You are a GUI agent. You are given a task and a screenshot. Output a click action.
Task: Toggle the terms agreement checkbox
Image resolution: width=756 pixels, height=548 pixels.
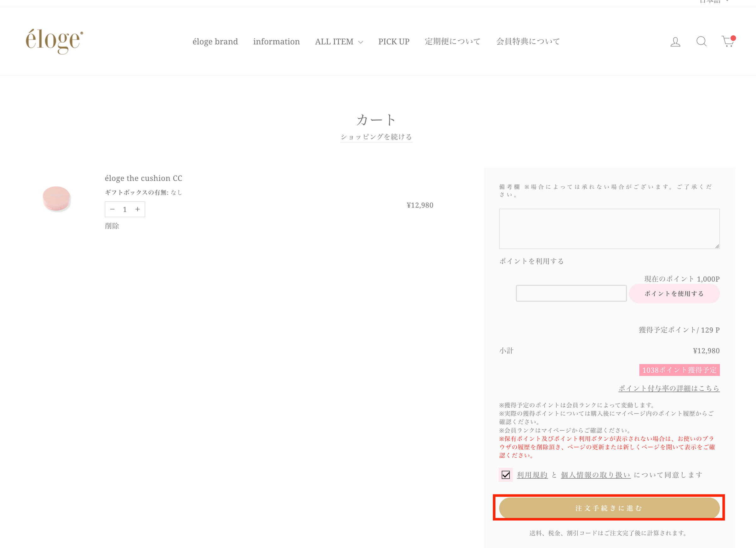pyautogui.click(x=505, y=475)
